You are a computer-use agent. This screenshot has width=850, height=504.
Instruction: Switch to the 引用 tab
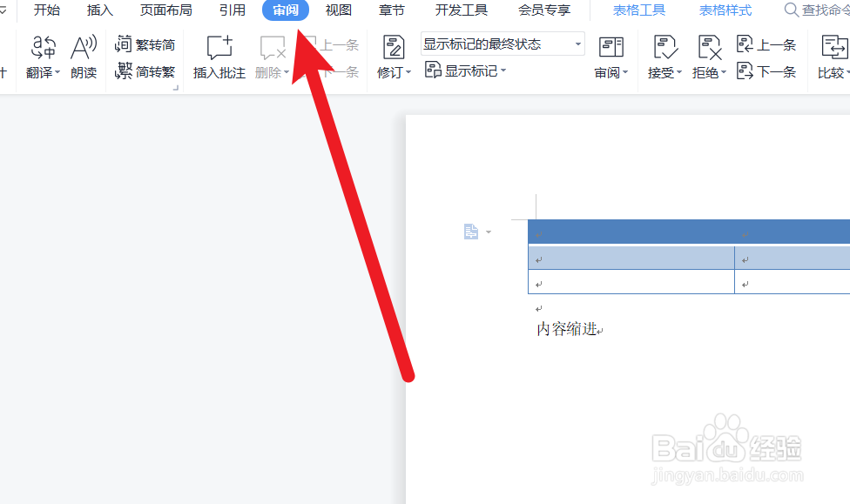[232, 10]
